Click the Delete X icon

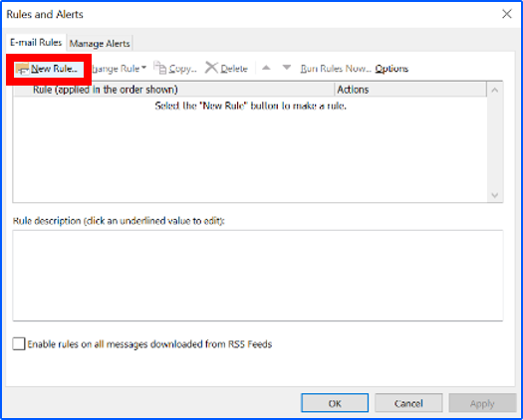click(x=211, y=68)
